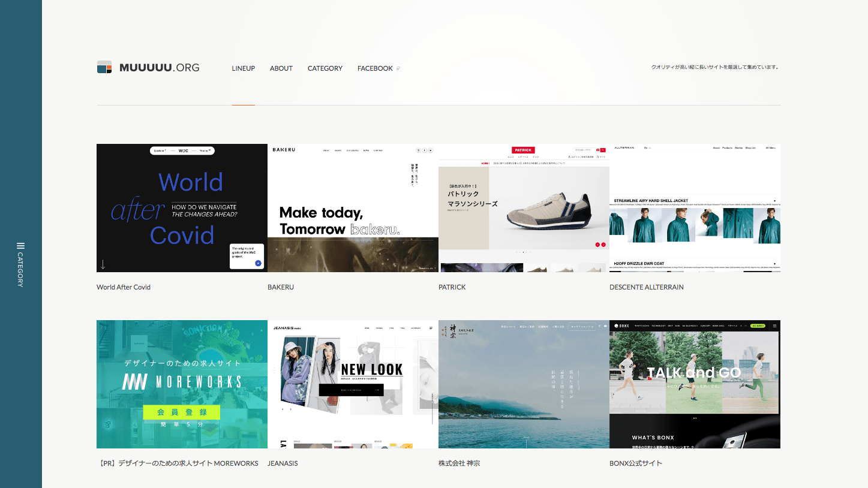Click the external link icon beside FACEBOOK
868x488 pixels.
tap(398, 68)
